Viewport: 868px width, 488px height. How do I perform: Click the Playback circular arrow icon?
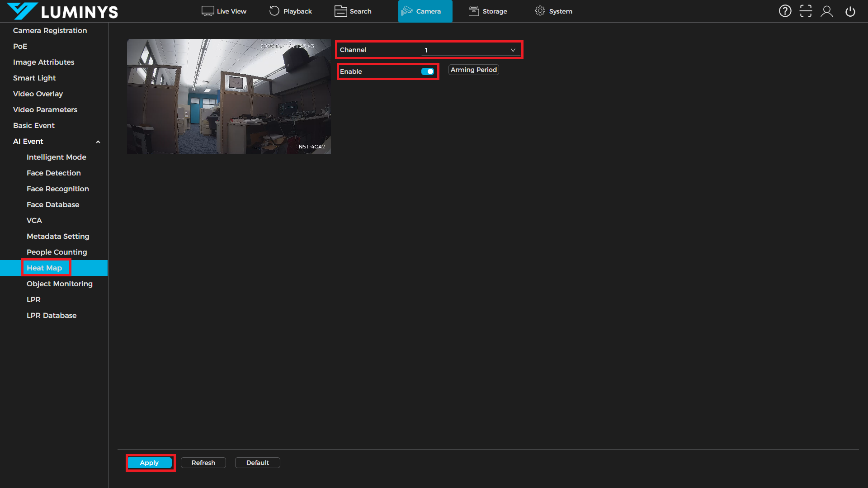click(x=274, y=11)
